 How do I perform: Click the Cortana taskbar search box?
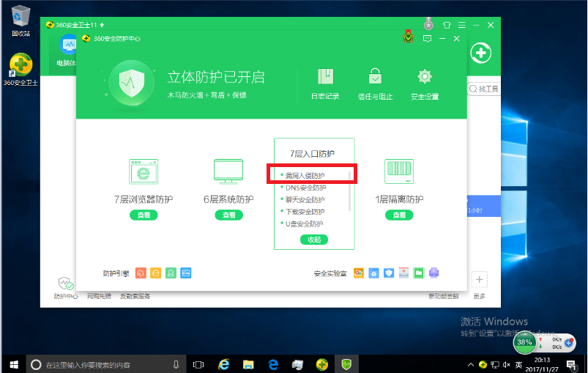pyautogui.click(x=105, y=364)
